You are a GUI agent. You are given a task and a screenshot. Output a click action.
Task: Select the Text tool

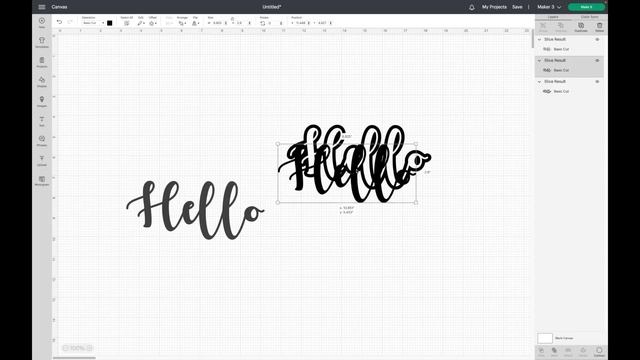click(x=42, y=121)
